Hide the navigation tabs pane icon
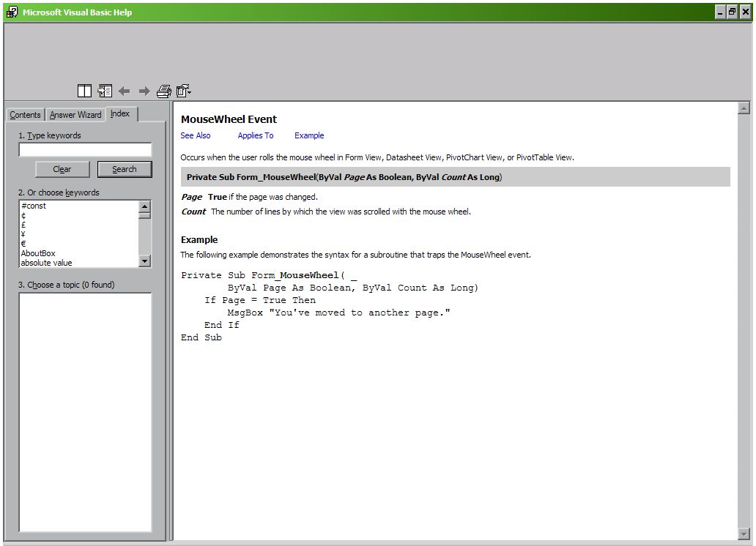 [x=105, y=91]
